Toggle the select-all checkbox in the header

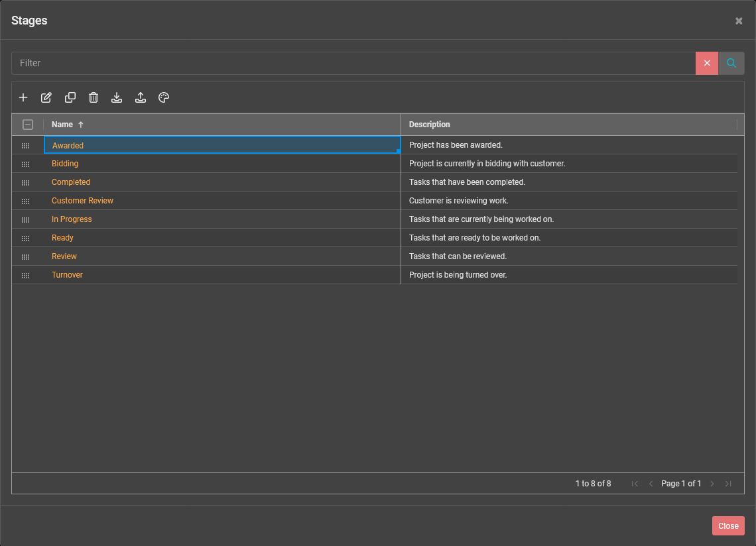point(27,124)
